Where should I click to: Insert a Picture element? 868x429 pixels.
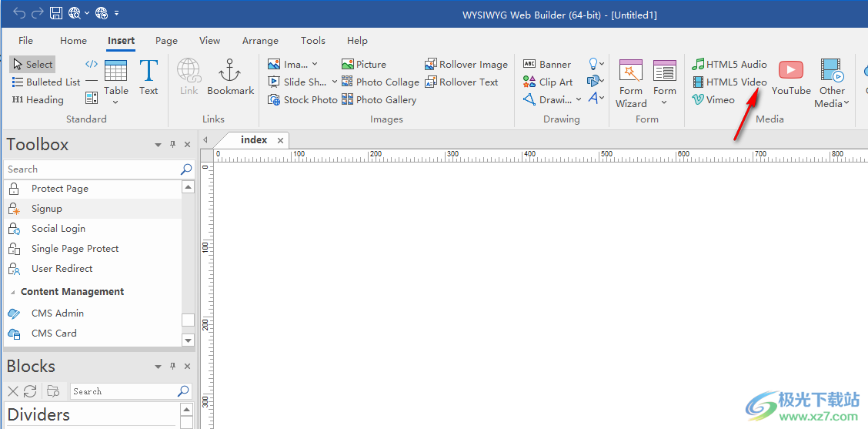pyautogui.click(x=364, y=64)
